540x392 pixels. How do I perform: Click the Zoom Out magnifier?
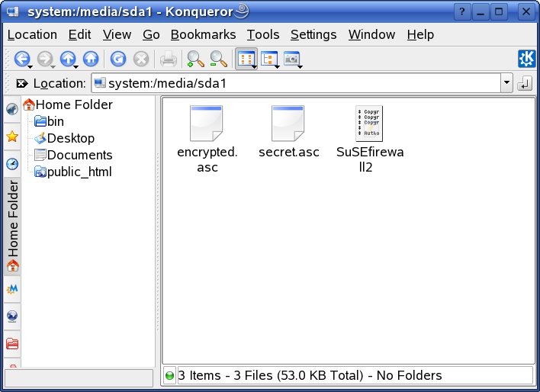(x=218, y=59)
